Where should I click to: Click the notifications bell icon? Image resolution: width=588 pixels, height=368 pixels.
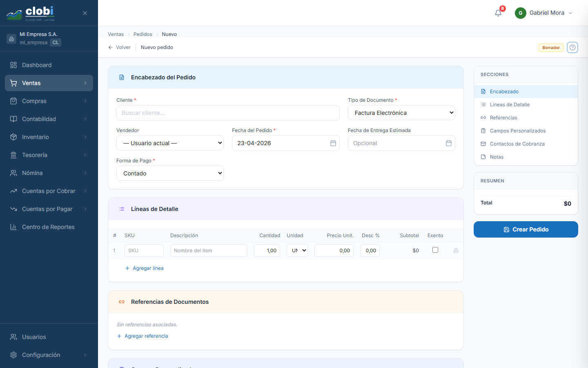pyautogui.click(x=498, y=13)
